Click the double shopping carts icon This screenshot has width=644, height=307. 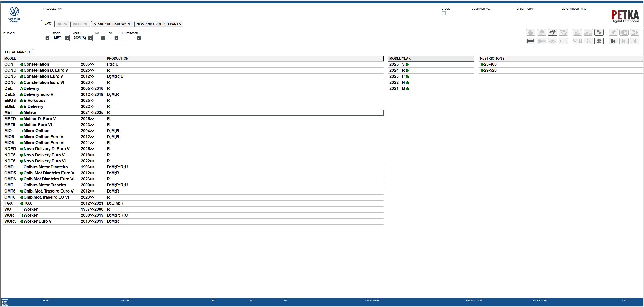click(599, 33)
